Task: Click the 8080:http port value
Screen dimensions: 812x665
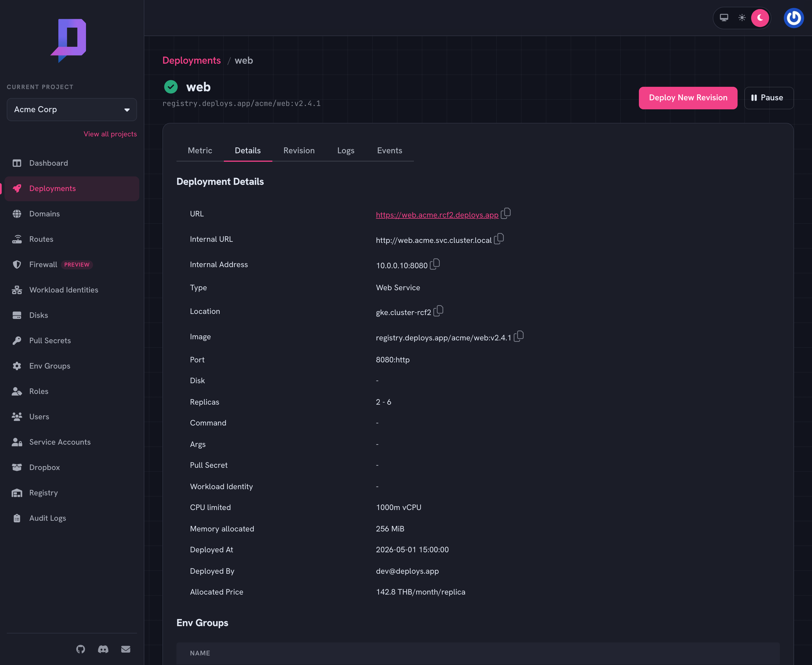Action: (x=393, y=360)
